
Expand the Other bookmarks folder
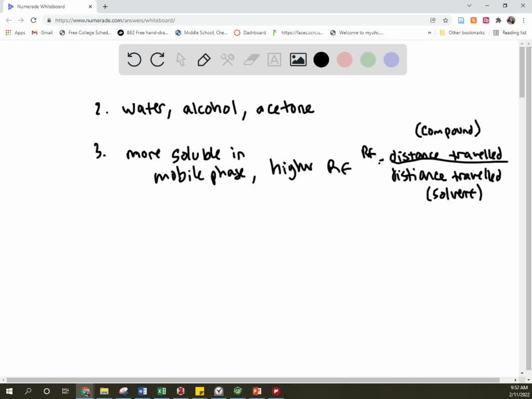(x=462, y=32)
